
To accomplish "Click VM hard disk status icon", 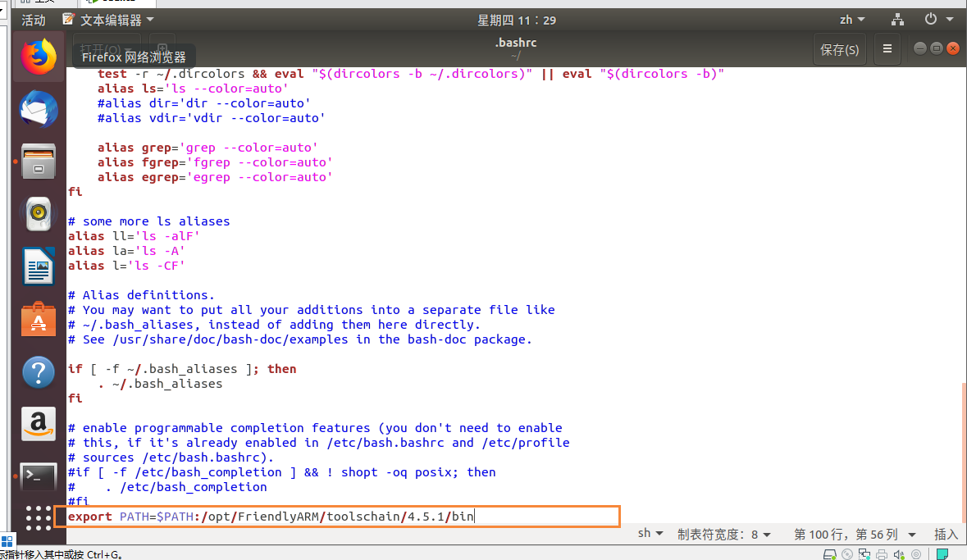I will [x=829, y=554].
